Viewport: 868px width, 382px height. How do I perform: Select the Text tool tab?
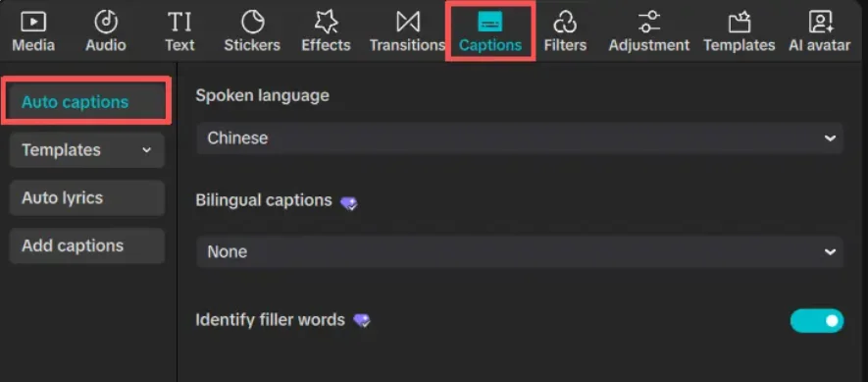pos(179,31)
